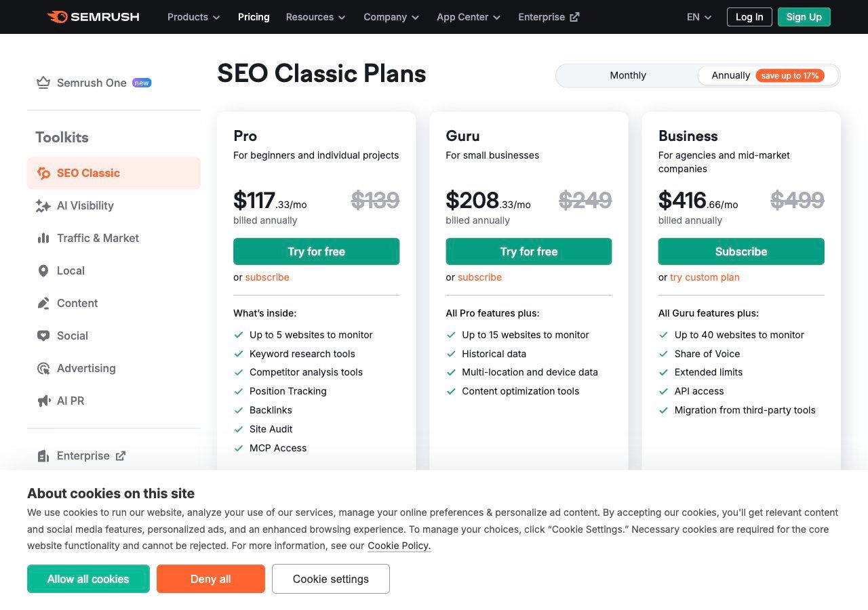Select the SEO Classic toolkit icon
This screenshot has width=868, height=610.
click(43, 173)
